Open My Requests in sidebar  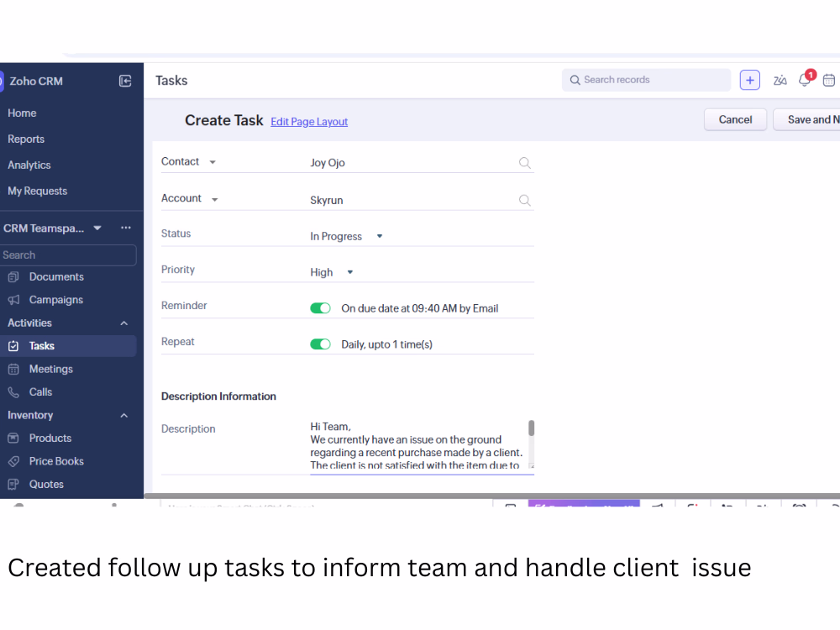point(38,191)
